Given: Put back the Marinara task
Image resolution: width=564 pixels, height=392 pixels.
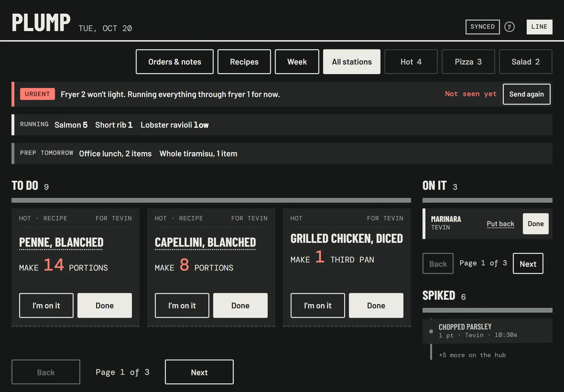Looking at the screenshot, I should [x=500, y=224].
